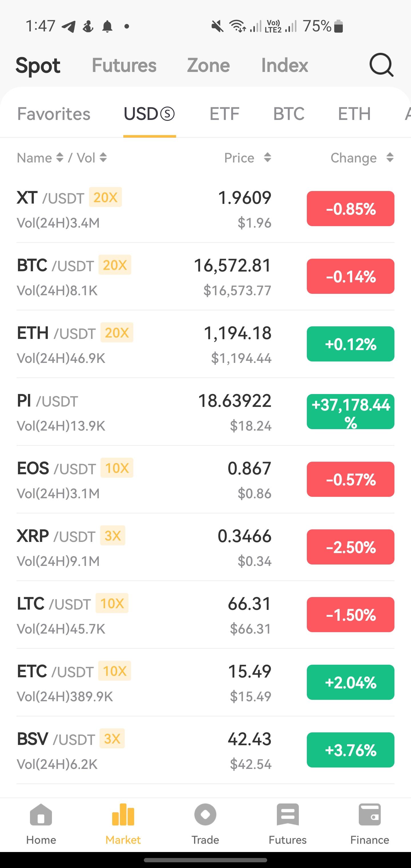Sort list by Price arrows
Image resolution: width=411 pixels, height=868 pixels.
267,157
